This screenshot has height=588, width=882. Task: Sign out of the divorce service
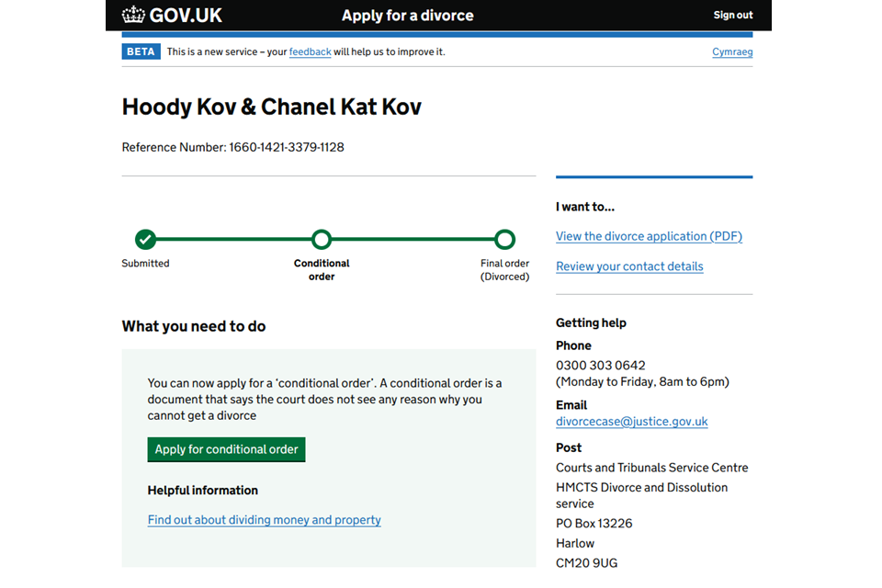point(732,15)
